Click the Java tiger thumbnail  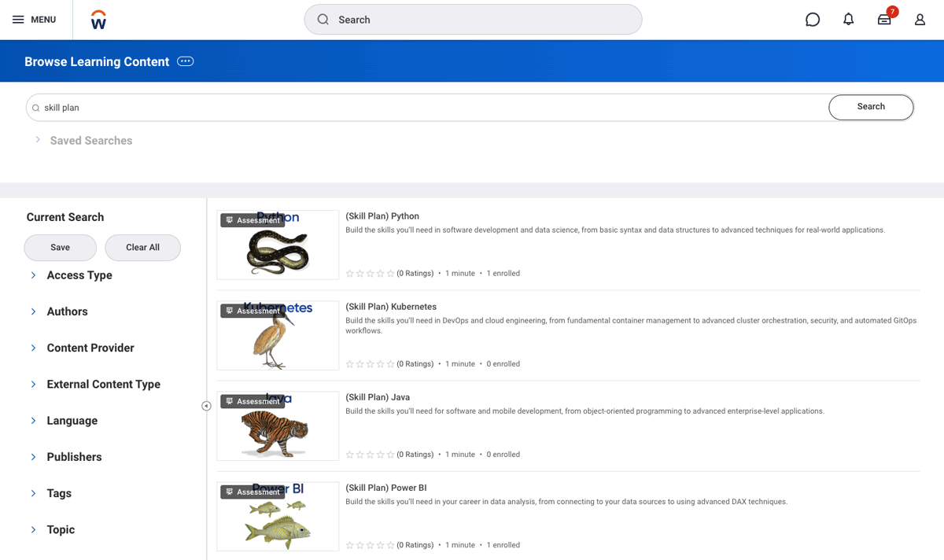pos(278,426)
